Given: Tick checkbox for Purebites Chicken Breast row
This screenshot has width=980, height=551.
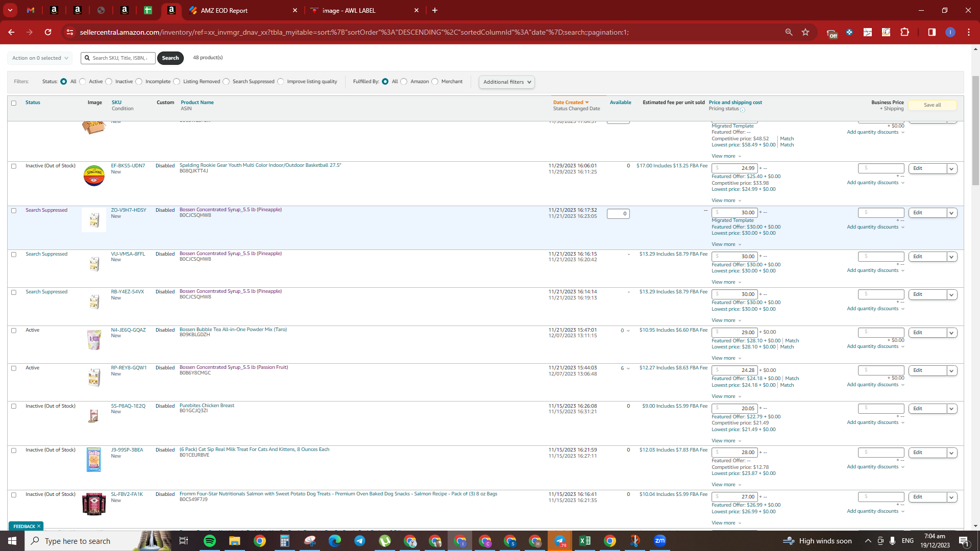Looking at the screenshot, I should [14, 406].
